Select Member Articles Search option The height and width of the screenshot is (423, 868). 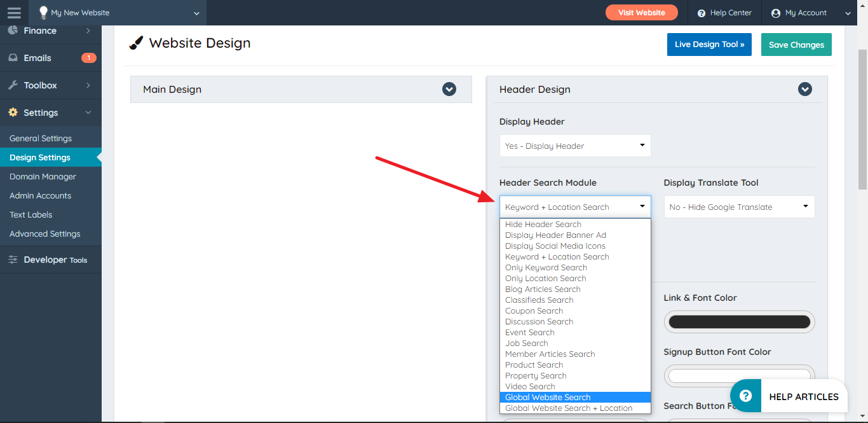575,354
